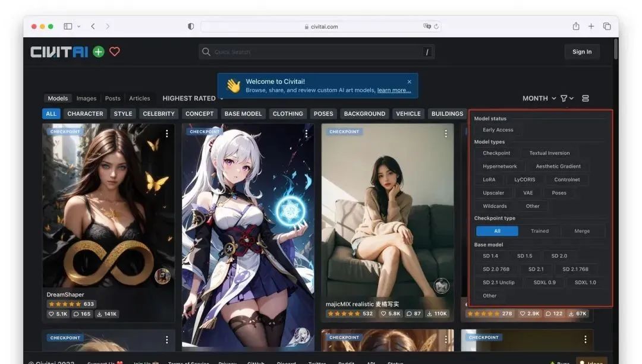Image resolution: width=642 pixels, height=364 pixels.
Task: Click the Safari privacy shield icon
Action: pos(191,26)
